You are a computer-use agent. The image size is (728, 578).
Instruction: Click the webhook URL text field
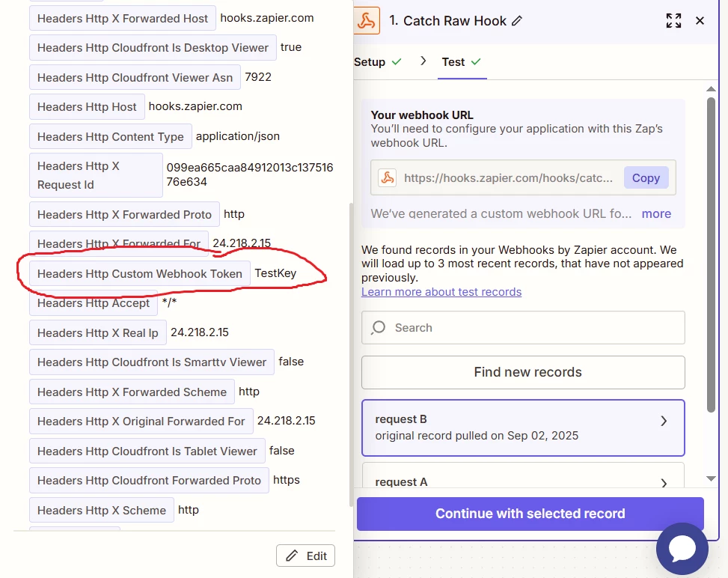tap(508, 178)
